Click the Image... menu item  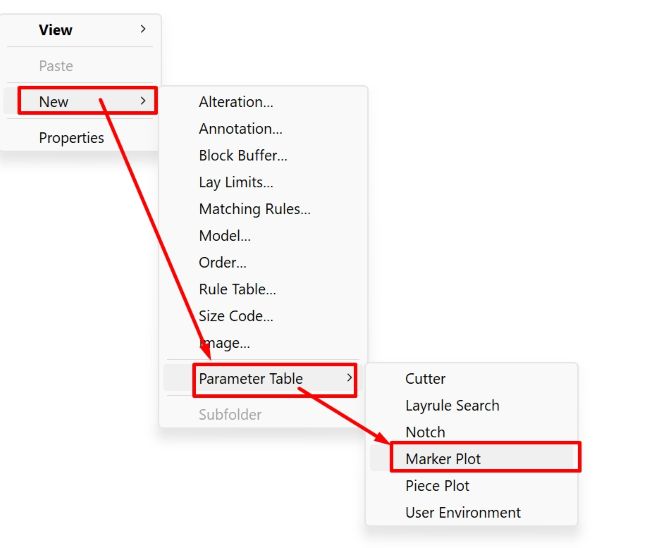224,343
